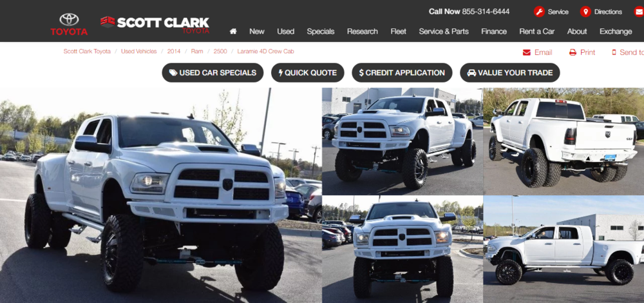This screenshot has width=644, height=303.
Task: Click the Value Your Trade button
Action: (510, 73)
